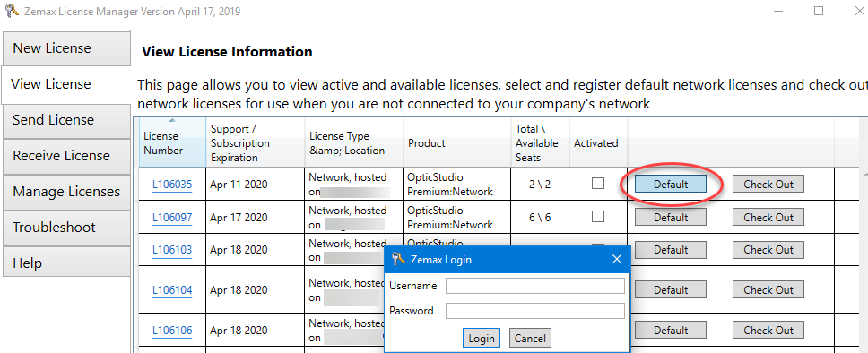Open license link L106106

tap(172, 331)
